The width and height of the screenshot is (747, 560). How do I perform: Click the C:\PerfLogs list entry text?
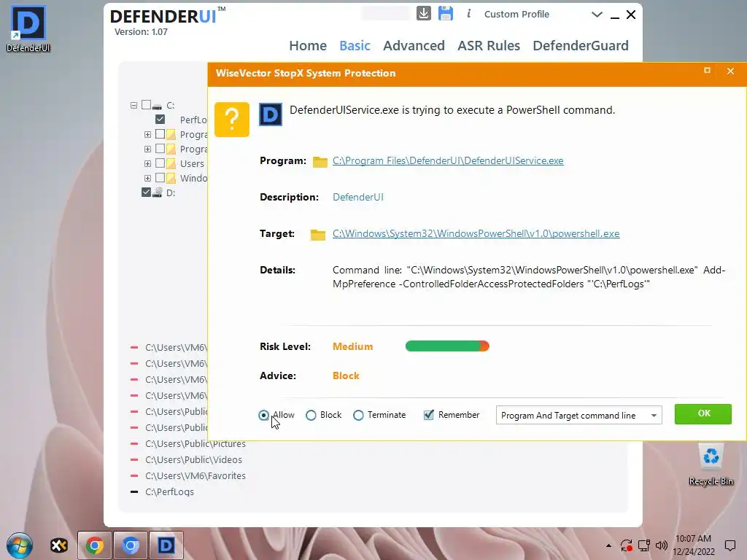[x=169, y=492]
